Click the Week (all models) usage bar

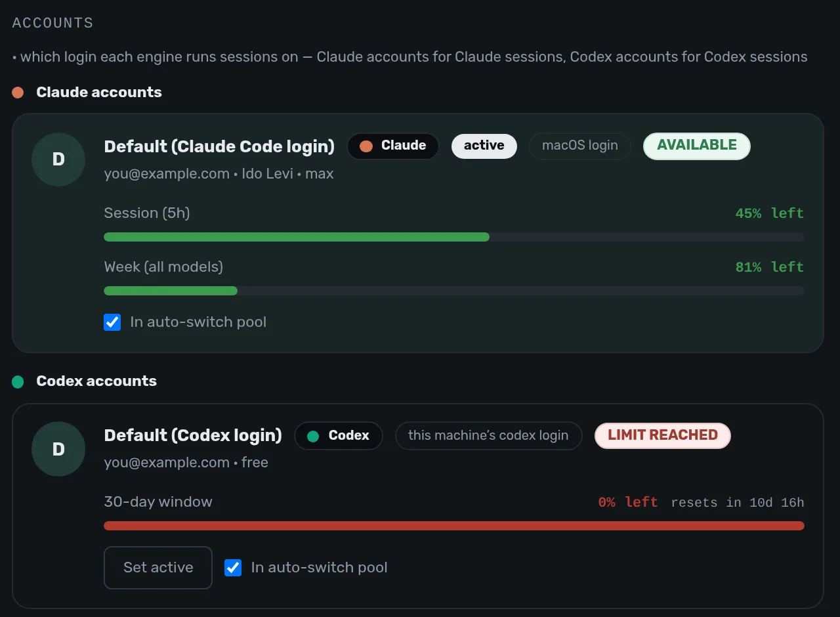point(454,291)
